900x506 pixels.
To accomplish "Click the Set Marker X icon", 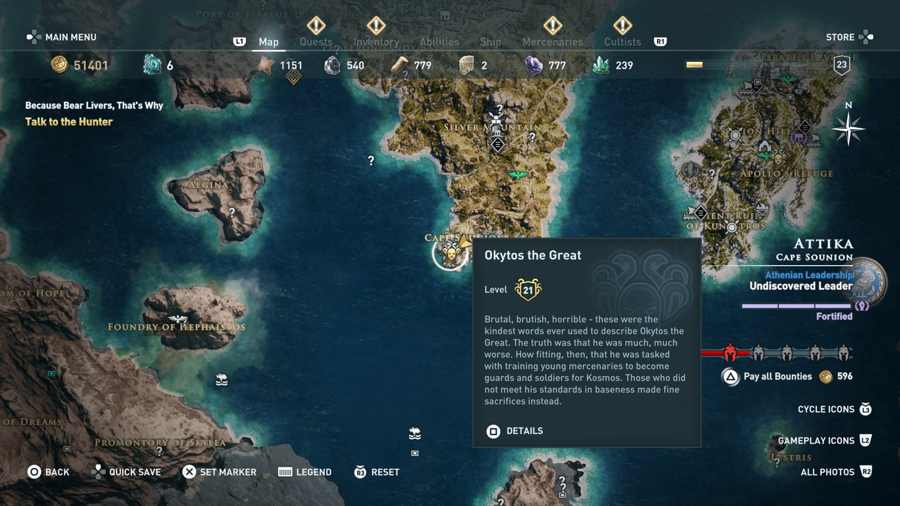I will tap(189, 472).
